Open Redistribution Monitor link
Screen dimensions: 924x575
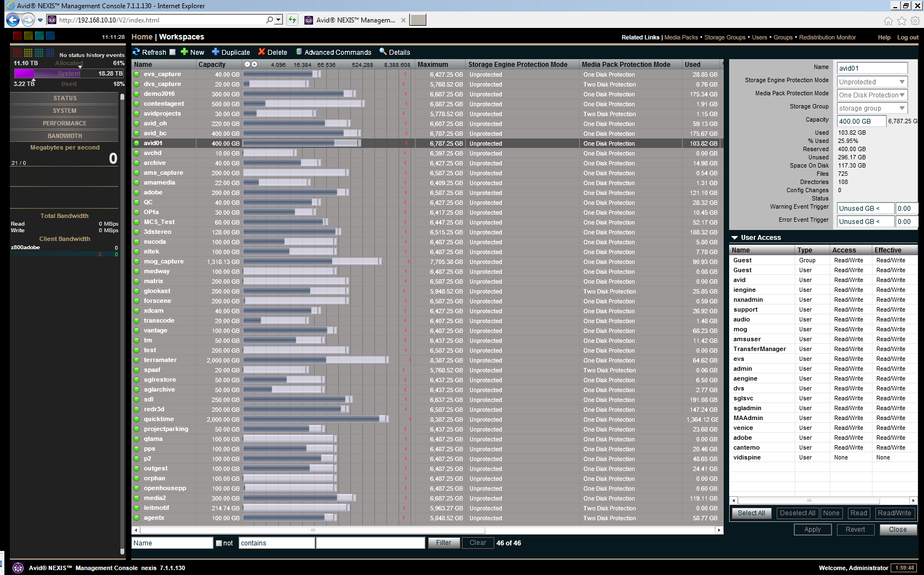[x=827, y=37]
